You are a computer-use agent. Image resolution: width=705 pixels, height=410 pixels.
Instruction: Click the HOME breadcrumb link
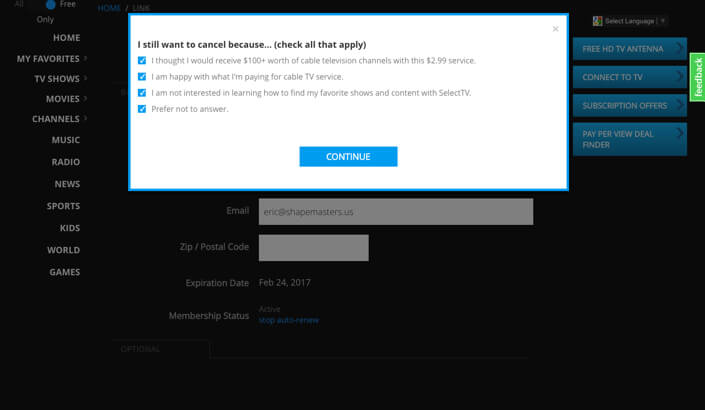coord(109,8)
